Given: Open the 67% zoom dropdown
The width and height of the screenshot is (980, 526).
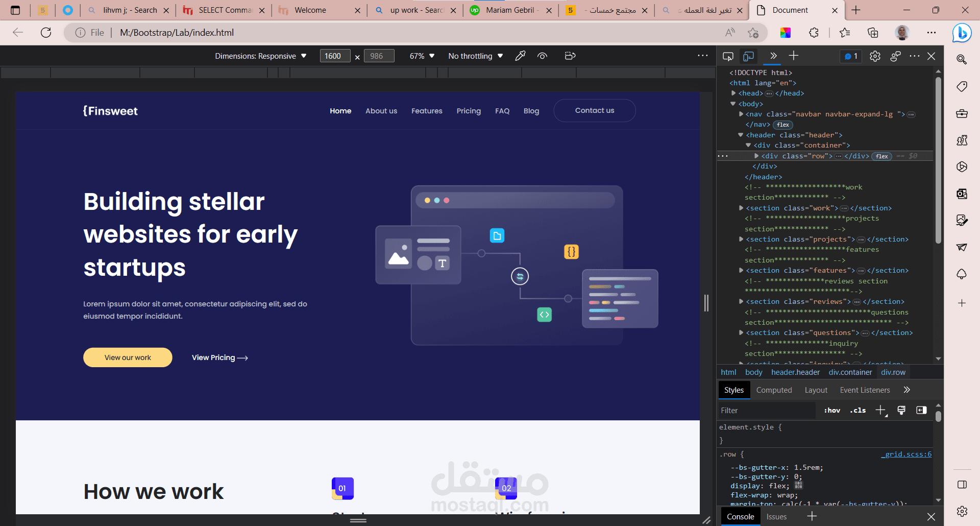Looking at the screenshot, I should pyautogui.click(x=422, y=56).
